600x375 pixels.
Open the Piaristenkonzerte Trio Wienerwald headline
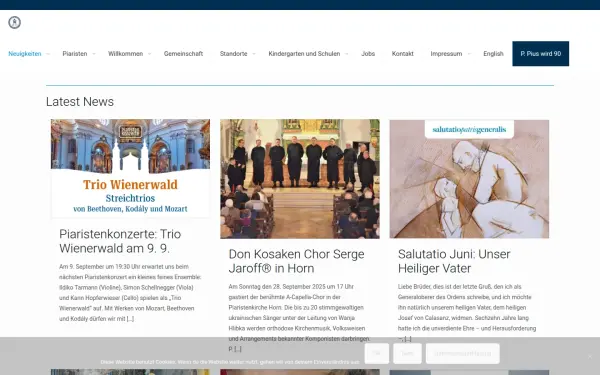pos(120,241)
